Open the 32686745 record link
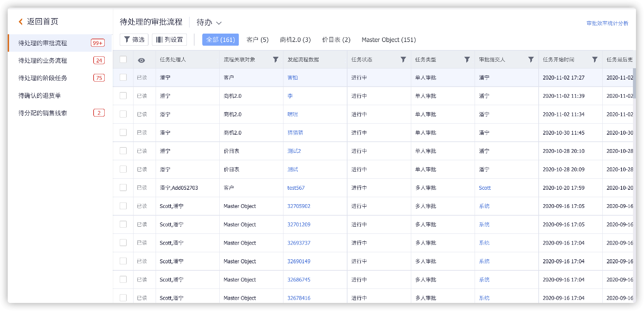Screen dimensions: 644x311 coord(299,280)
